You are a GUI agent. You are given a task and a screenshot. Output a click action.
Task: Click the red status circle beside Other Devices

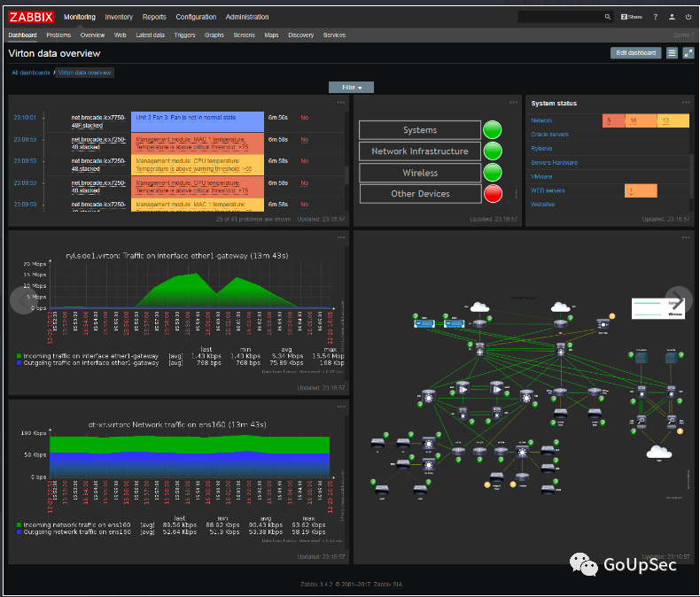pyautogui.click(x=493, y=194)
